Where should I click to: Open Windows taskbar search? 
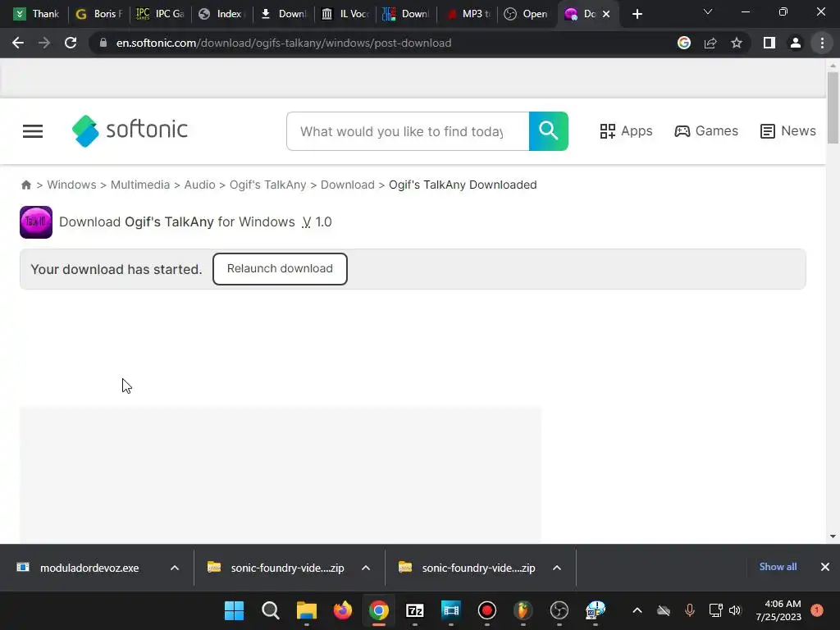coord(270,610)
